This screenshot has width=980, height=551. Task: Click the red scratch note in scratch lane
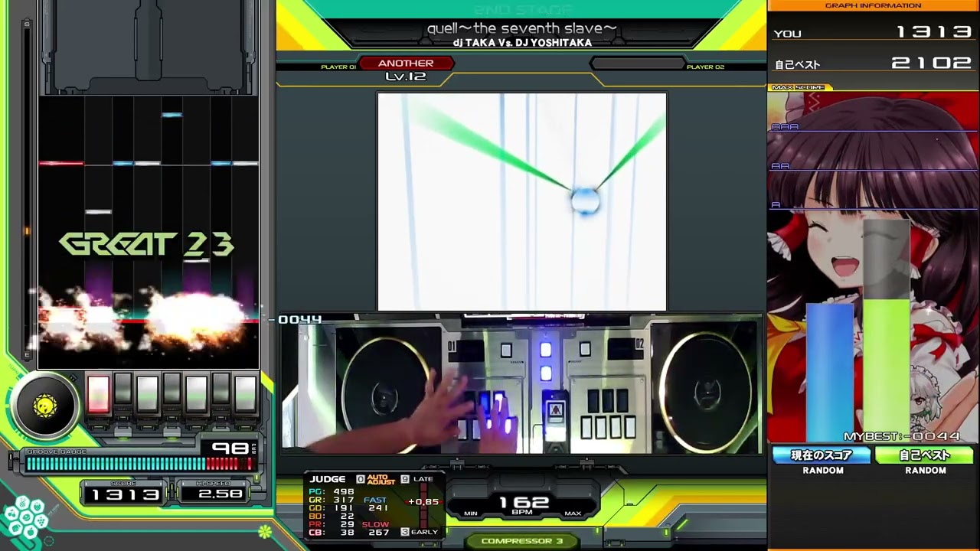tap(61, 163)
